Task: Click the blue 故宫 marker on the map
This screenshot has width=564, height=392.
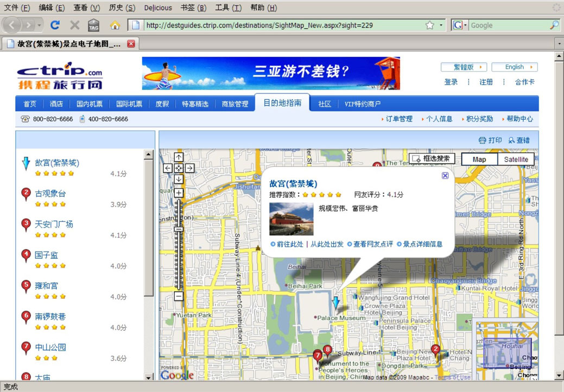Action: [336, 303]
